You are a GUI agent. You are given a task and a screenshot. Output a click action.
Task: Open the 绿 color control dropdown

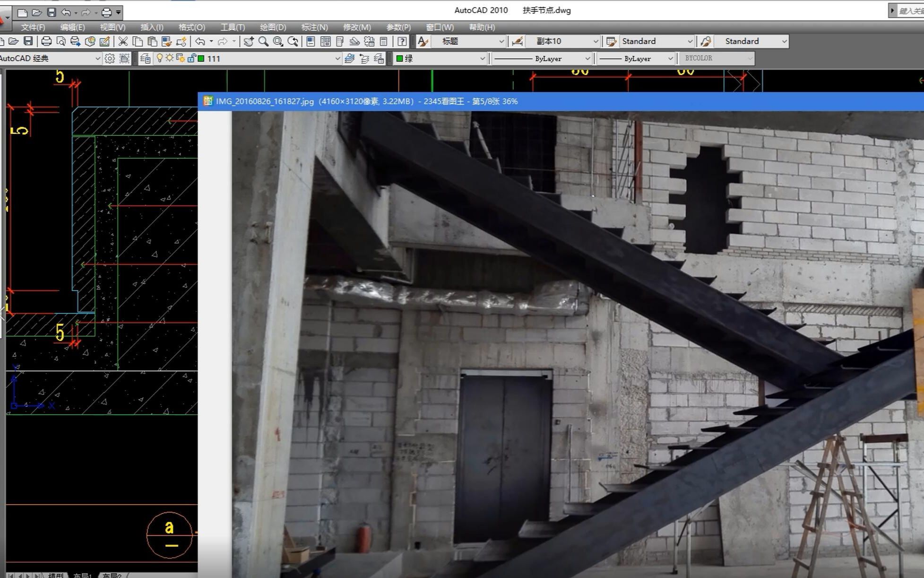point(482,59)
